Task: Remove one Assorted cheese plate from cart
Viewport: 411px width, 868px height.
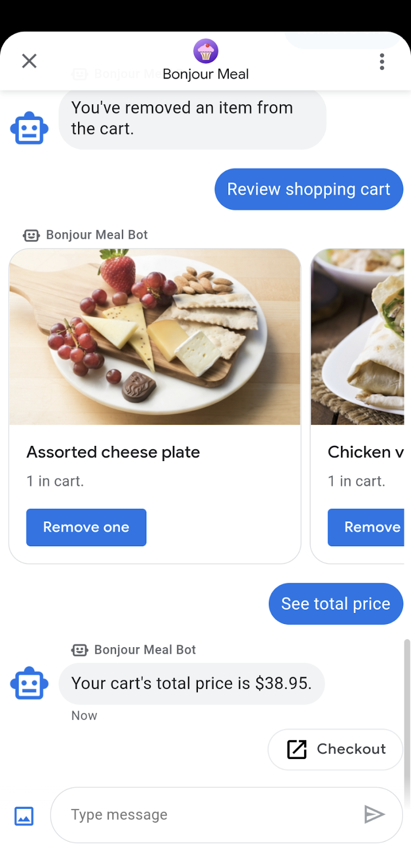Action: coord(86,527)
